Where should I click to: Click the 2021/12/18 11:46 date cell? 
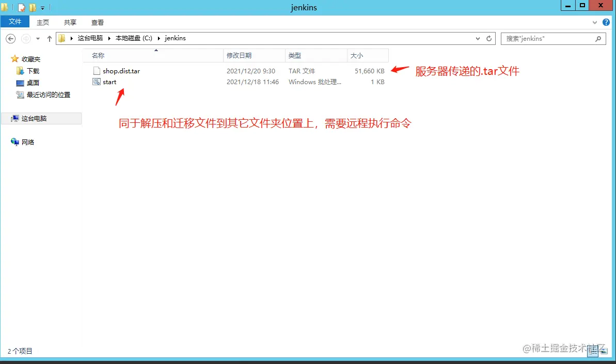pos(252,82)
